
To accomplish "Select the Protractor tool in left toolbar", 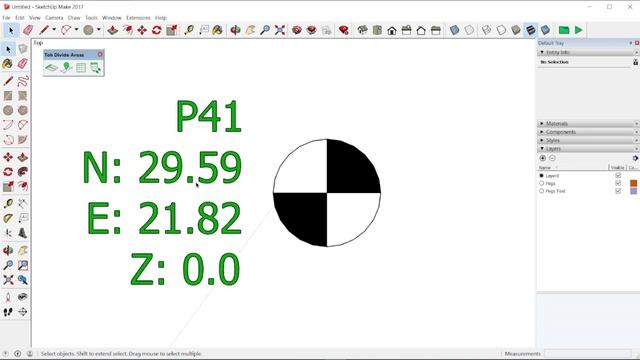I will click(8, 218).
